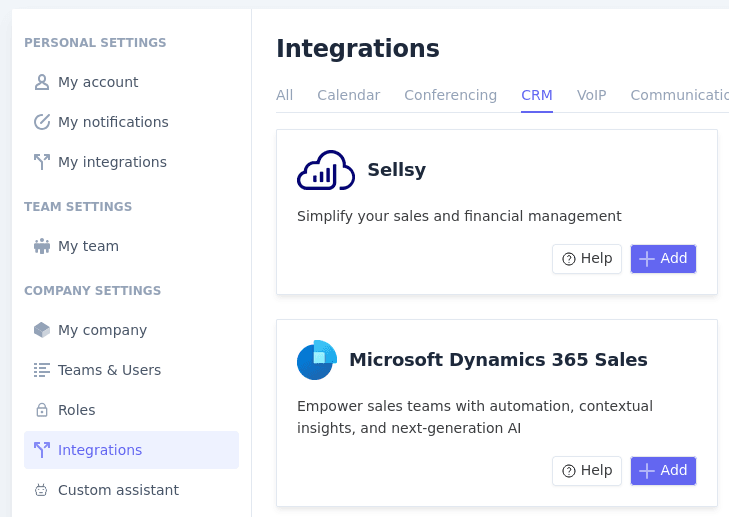
Task: Click the My integrations arrows icon
Action: (42, 162)
